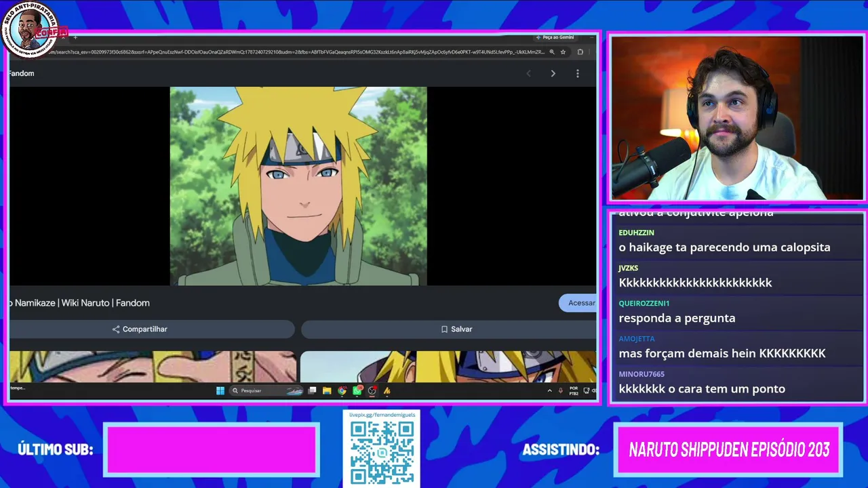Click the QR code for livepix donations
Viewport: 868px width, 488px height.
(x=382, y=452)
